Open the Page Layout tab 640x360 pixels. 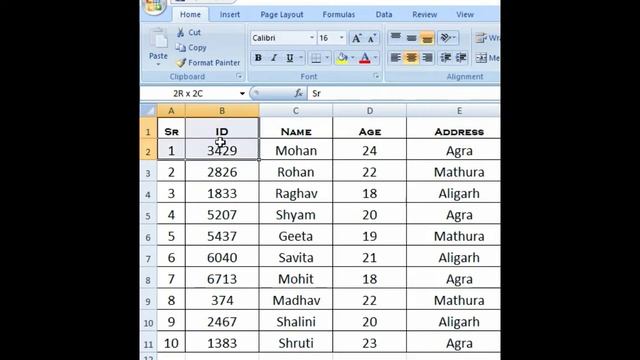tap(282, 15)
